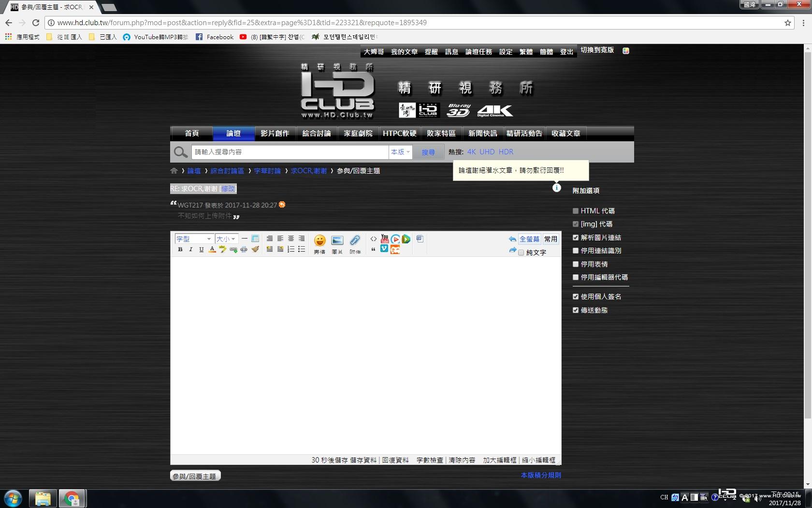Toggle underline formatting in the editor

tap(202, 250)
